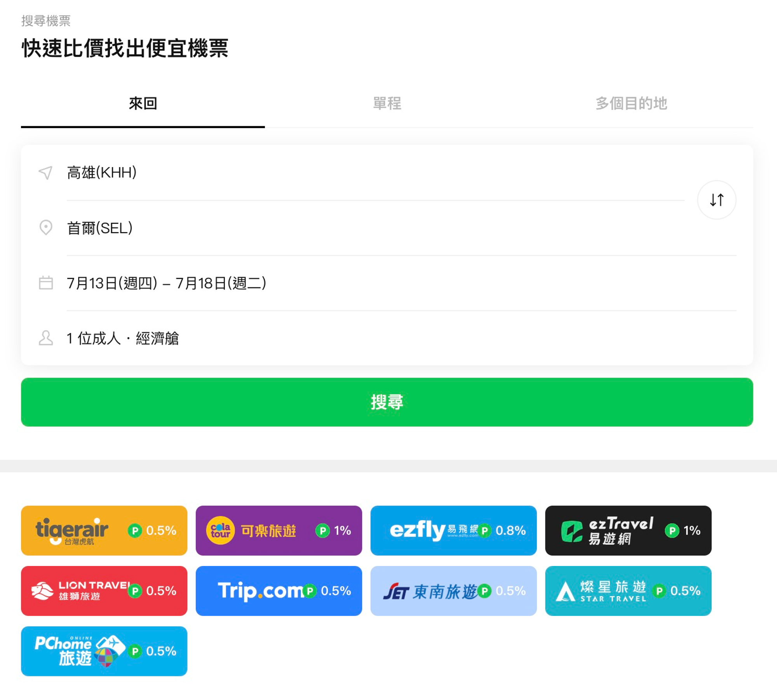Screen dimensions: 777x700
Task: Open the cola tour 可樂旅遊 banner
Action: click(279, 531)
